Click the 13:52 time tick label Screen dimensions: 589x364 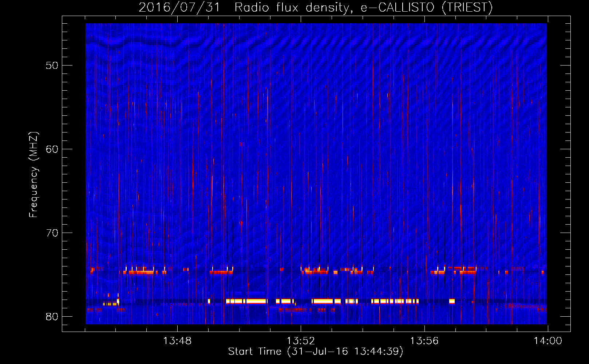pyautogui.click(x=301, y=341)
